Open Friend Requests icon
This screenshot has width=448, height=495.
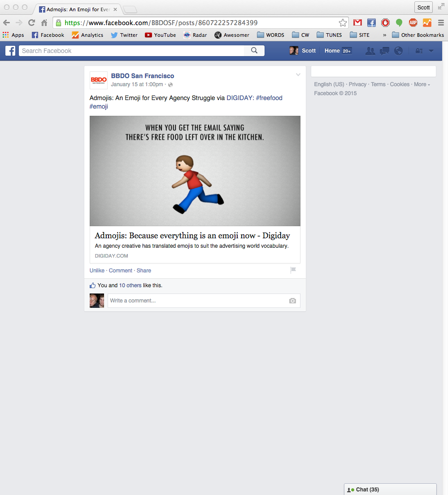(370, 51)
